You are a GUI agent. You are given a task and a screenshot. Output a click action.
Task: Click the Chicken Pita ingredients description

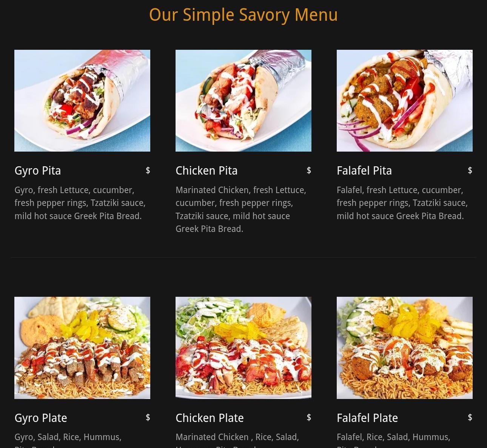coord(242,209)
